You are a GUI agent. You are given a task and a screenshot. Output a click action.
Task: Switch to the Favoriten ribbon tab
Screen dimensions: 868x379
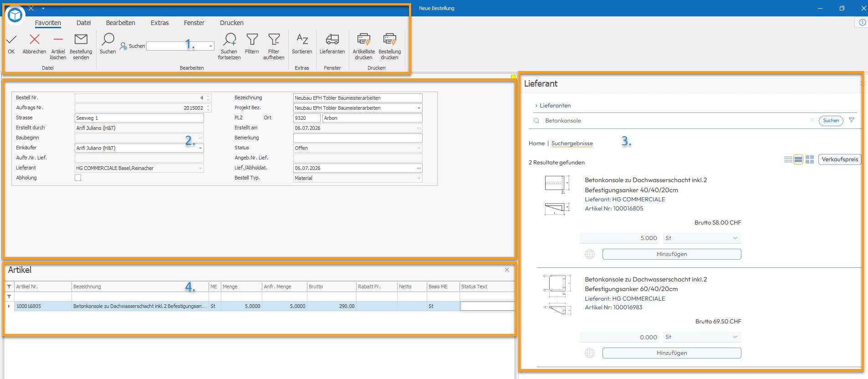[48, 23]
